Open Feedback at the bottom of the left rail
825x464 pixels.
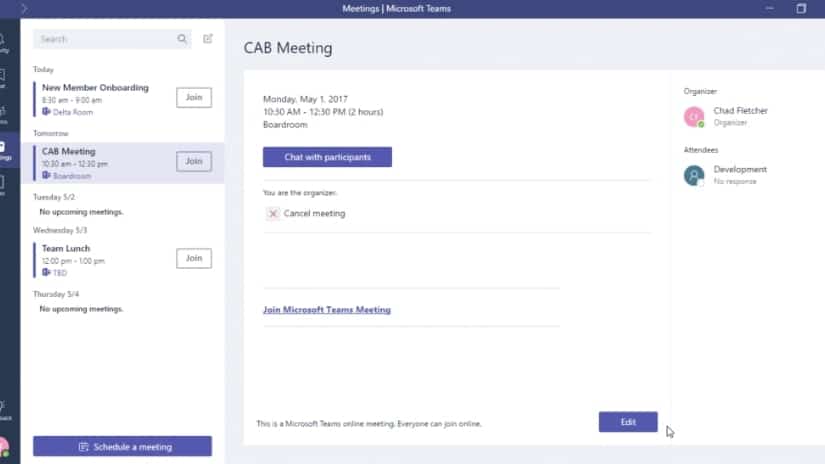[x=3, y=410]
